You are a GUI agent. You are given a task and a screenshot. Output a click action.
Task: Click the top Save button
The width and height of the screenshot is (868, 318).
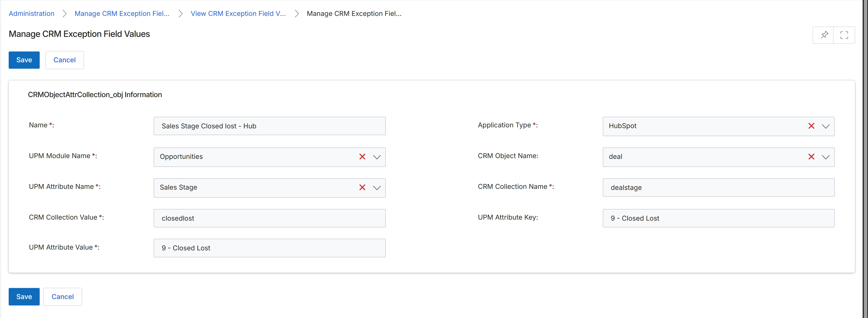point(24,60)
